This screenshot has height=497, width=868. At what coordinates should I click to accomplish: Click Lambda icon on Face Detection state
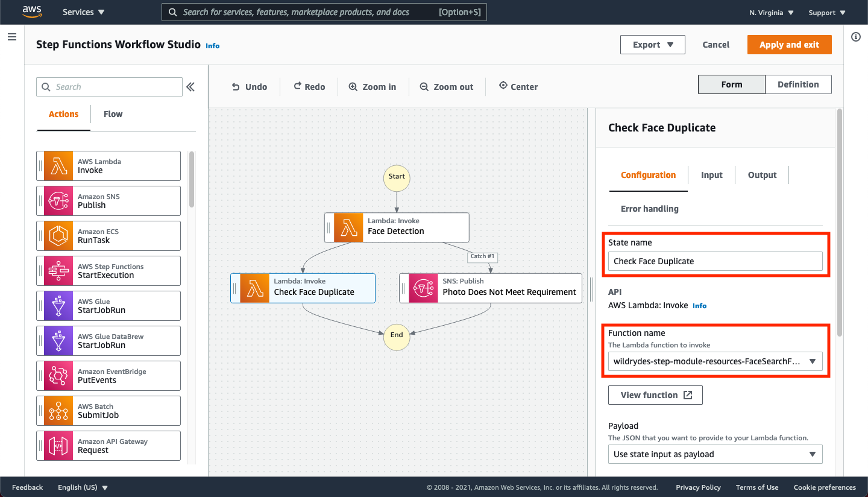(348, 227)
